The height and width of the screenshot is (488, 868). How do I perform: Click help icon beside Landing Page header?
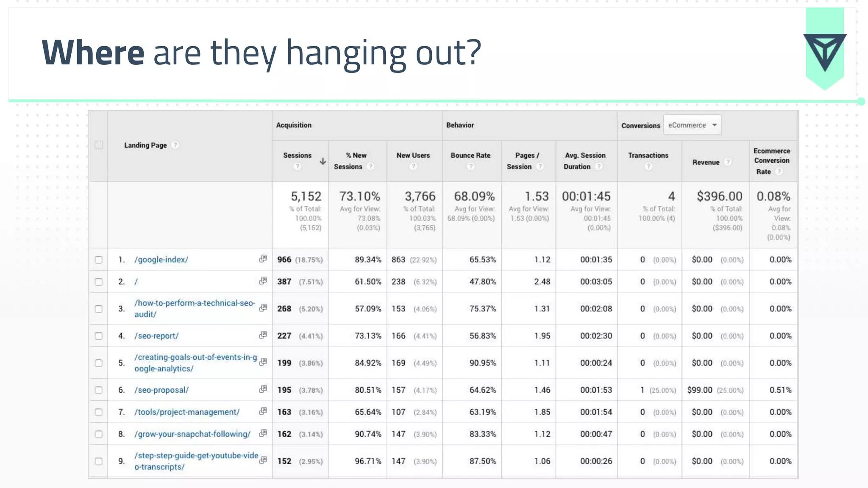pos(175,145)
